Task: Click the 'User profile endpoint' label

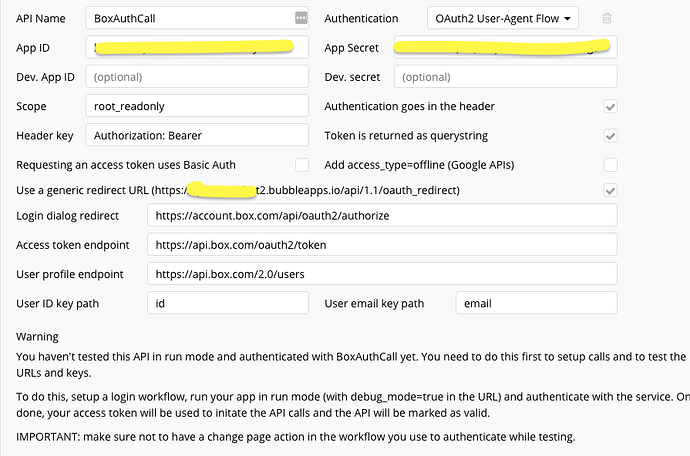Action: pyautogui.click(x=70, y=274)
